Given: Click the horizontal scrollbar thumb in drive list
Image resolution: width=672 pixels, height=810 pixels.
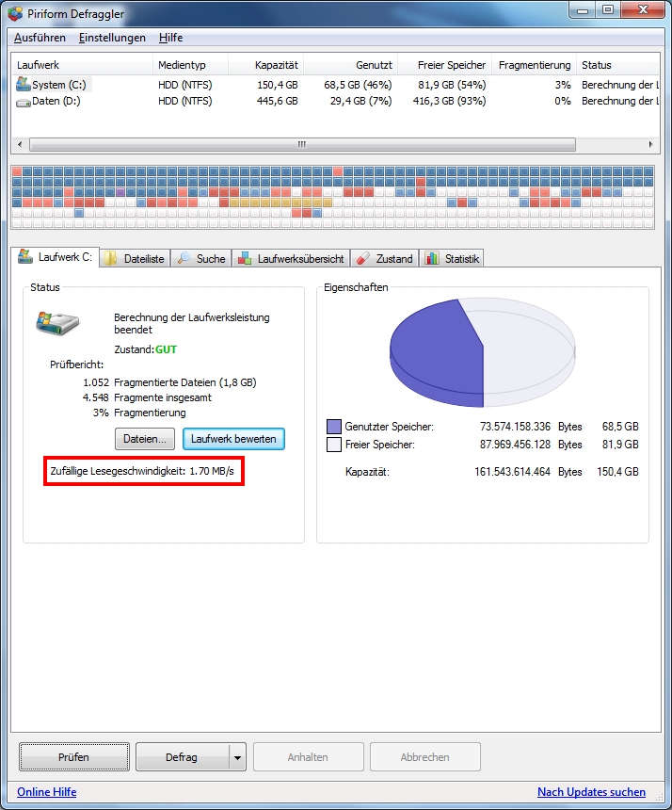Looking at the screenshot, I should click(x=302, y=144).
